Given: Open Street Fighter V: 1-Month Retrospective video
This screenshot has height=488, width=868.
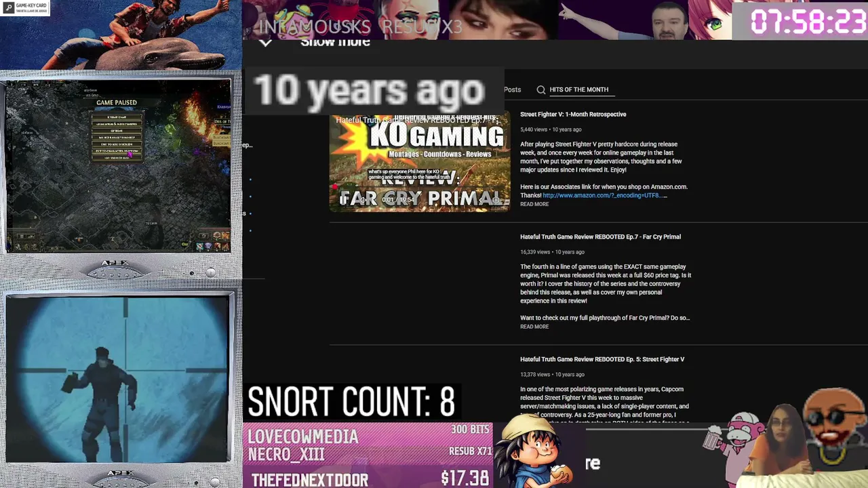Looking at the screenshot, I should pos(573,115).
